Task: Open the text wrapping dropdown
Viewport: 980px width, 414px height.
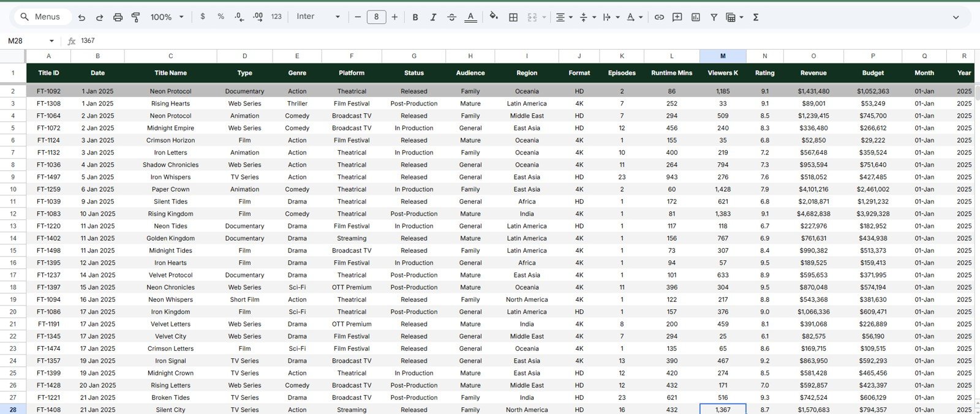Action: pyautogui.click(x=611, y=17)
